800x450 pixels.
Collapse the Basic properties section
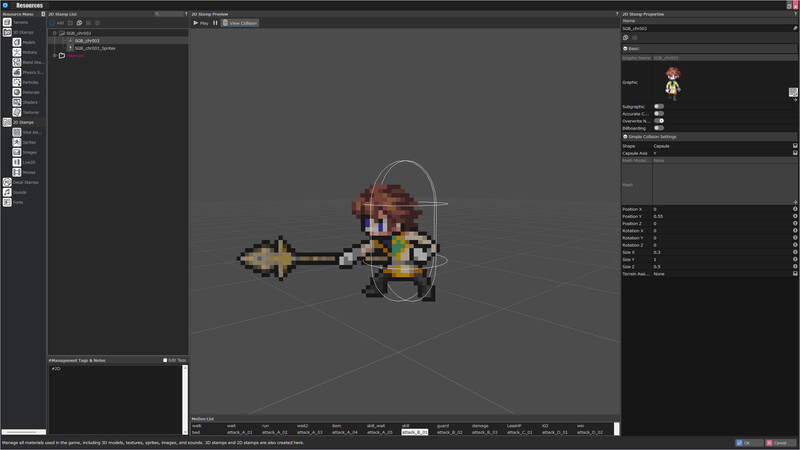626,48
